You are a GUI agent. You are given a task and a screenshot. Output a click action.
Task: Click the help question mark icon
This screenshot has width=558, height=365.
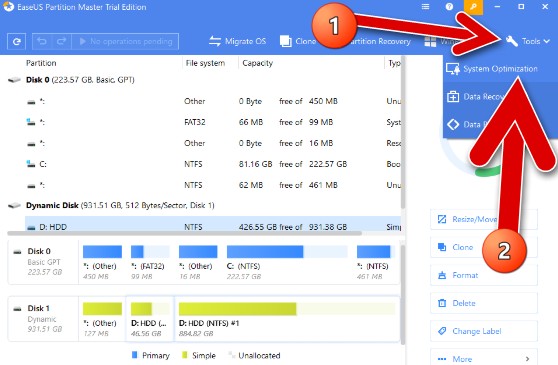[x=449, y=7]
